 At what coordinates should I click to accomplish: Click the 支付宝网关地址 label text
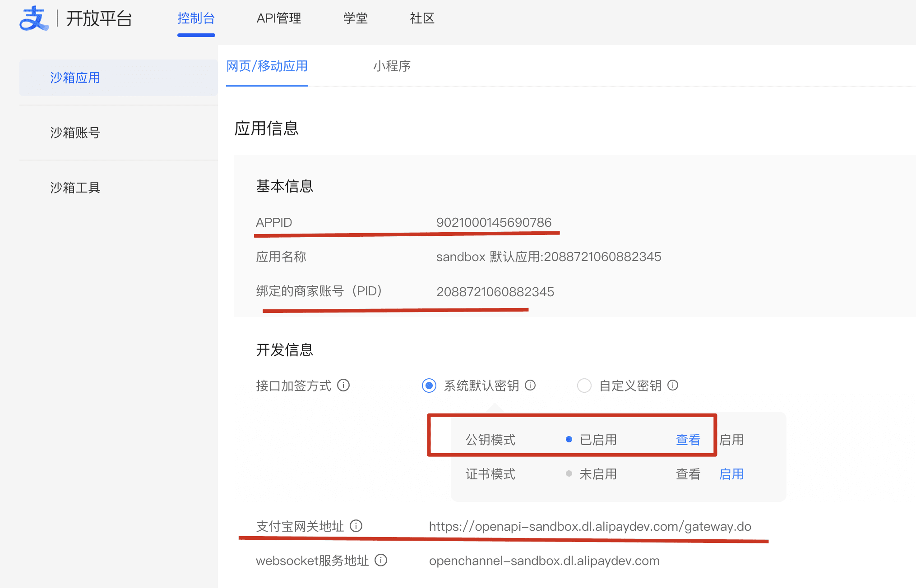[300, 526]
